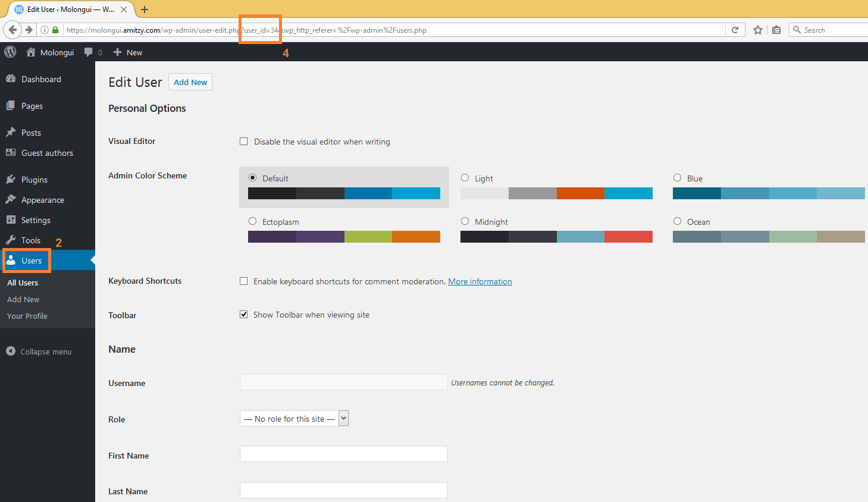Select the Ocean color scheme radio

677,221
